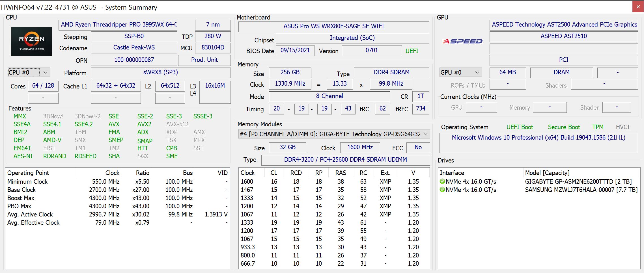Click the SSE4.2 feature label
Image resolution: width=644 pixels, height=273 pixels.
(x=84, y=124)
